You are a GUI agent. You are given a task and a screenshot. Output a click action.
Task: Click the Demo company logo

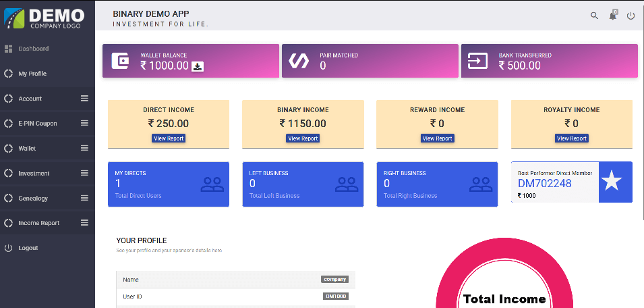pos(45,18)
